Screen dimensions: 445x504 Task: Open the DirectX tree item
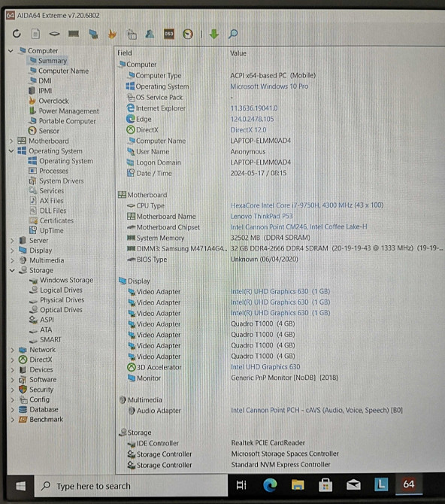coord(41,360)
